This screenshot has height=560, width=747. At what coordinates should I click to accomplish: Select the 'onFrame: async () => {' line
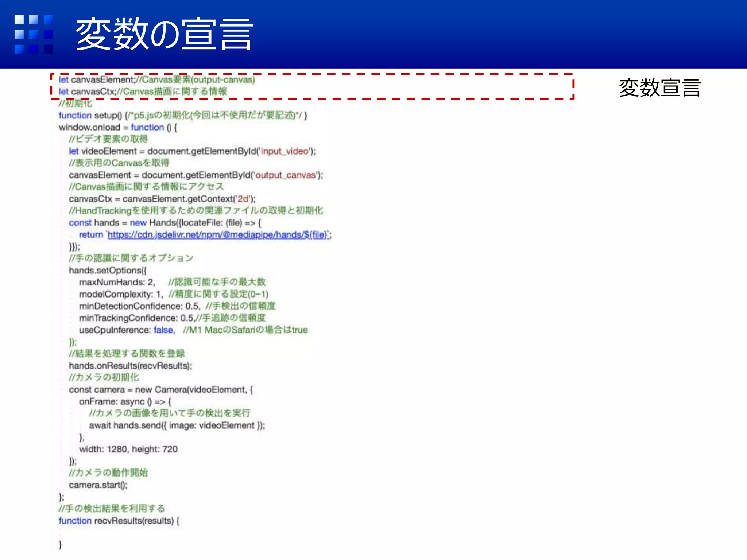click(125, 402)
